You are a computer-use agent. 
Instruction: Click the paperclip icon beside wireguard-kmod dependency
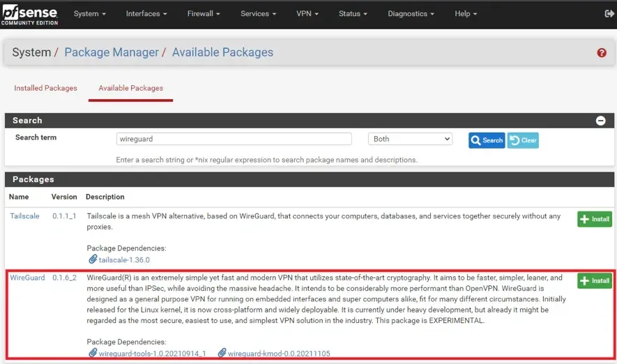(x=222, y=353)
